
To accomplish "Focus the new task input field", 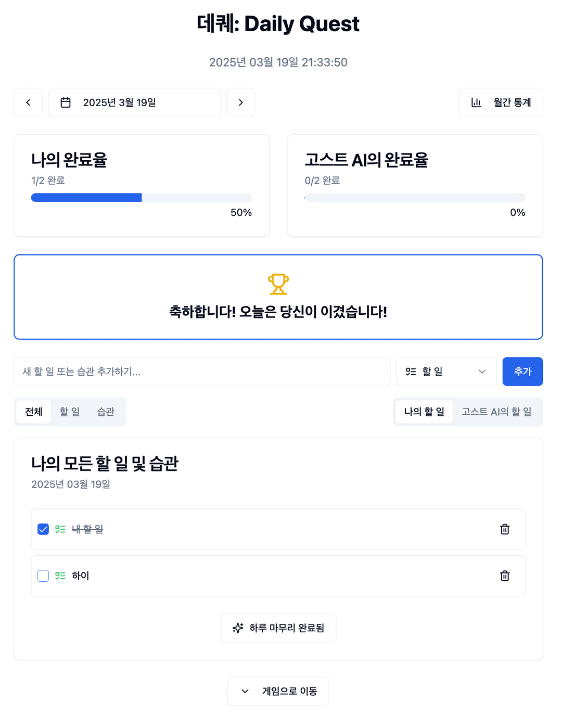I will (x=202, y=372).
